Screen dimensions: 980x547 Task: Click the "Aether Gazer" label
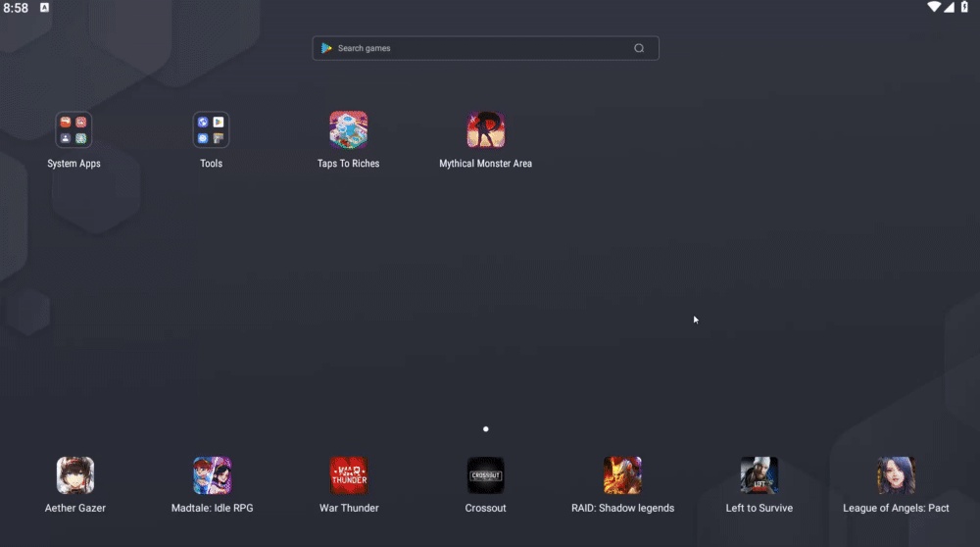(x=75, y=508)
